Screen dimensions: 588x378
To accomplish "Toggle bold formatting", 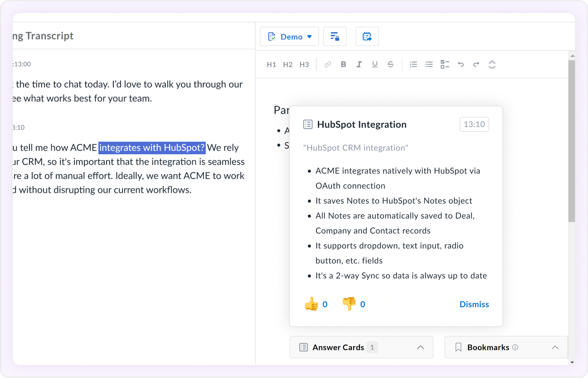I will pyautogui.click(x=344, y=64).
